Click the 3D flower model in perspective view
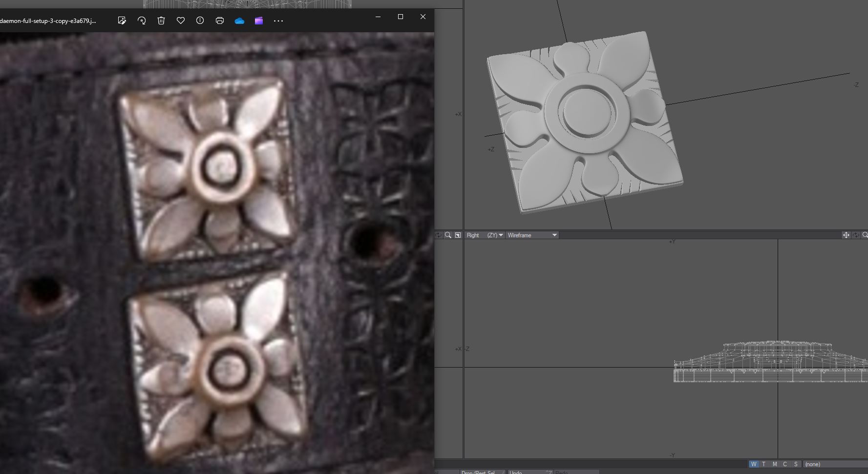This screenshot has width=868, height=474. click(x=585, y=122)
